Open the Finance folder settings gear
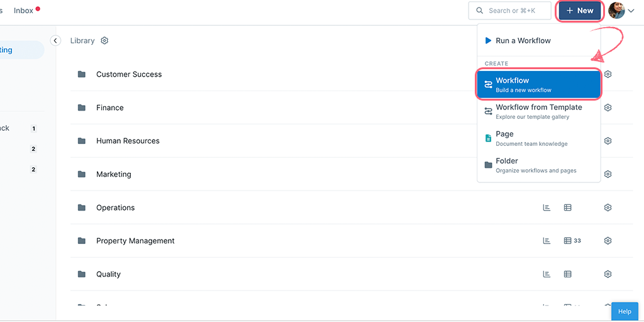Viewport: 644px width, 322px height. click(x=608, y=108)
